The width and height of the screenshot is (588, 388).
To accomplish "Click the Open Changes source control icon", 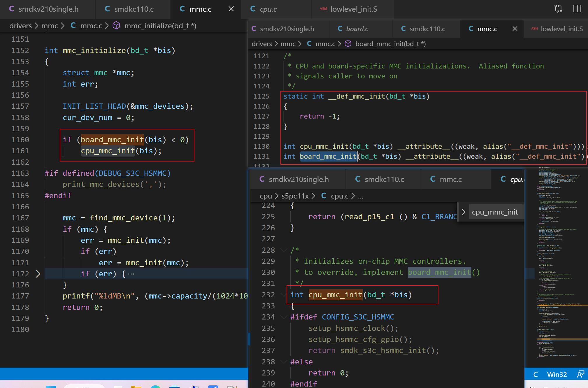I will pyautogui.click(x=558, y=9).
